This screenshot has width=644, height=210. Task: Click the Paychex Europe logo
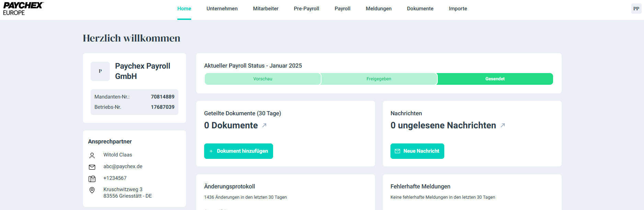pos(23,9)
